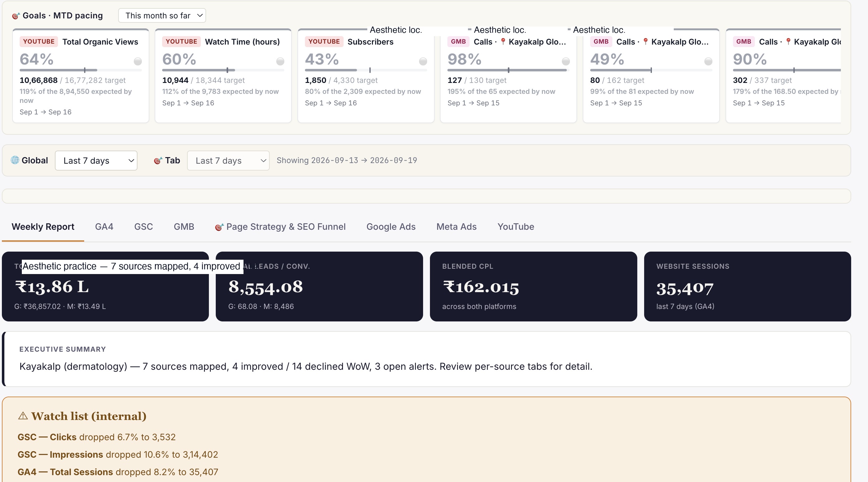Viewport: 868px width, 482px height.
Task: Click the grey status dot on Watch Time card
Action: pos(280,61)
